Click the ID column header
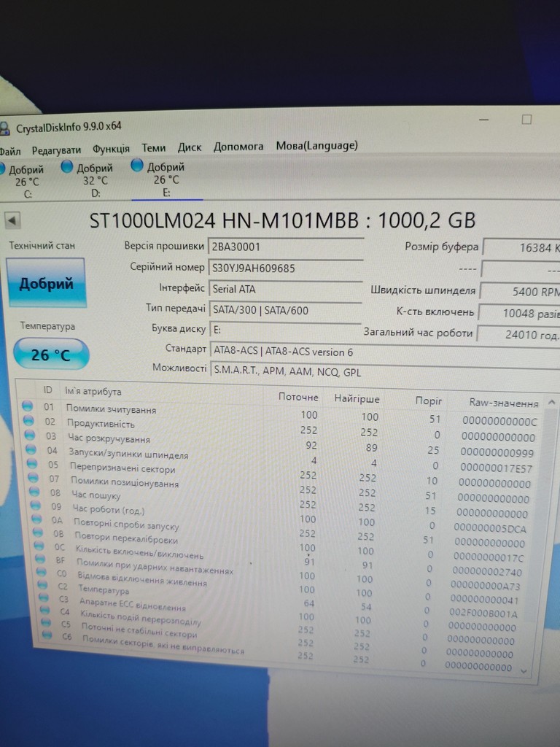The image size is (560, 747). [x=47, y=390]
